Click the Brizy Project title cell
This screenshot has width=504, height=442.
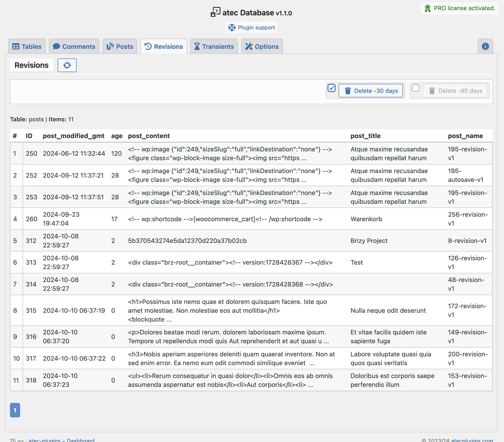coord(369,241)
